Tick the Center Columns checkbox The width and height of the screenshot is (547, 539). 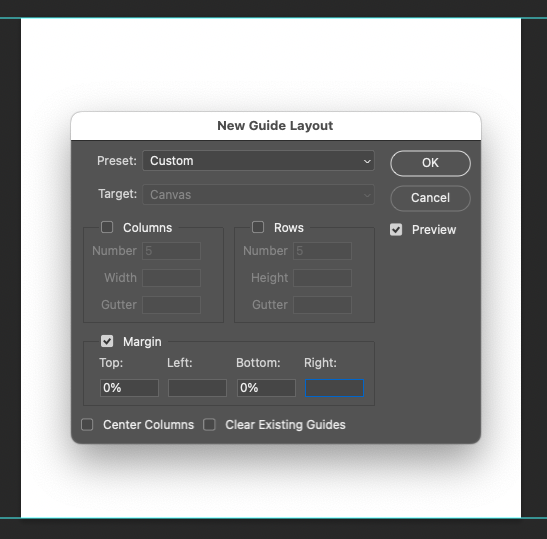click(87, 425)
